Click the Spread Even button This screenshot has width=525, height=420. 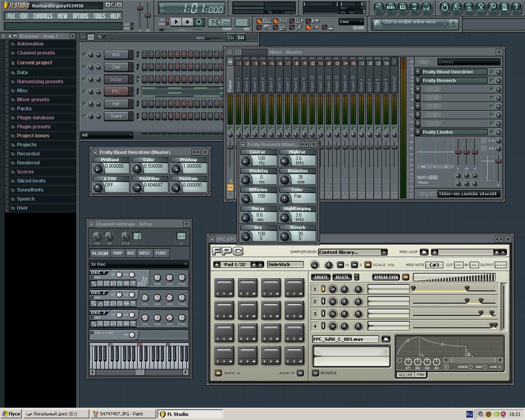(386, 277)
